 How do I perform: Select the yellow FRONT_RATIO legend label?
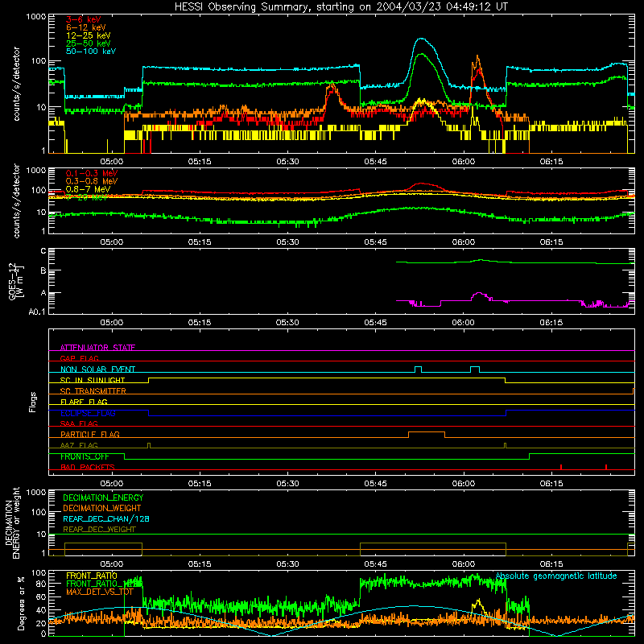click(92, 576)
